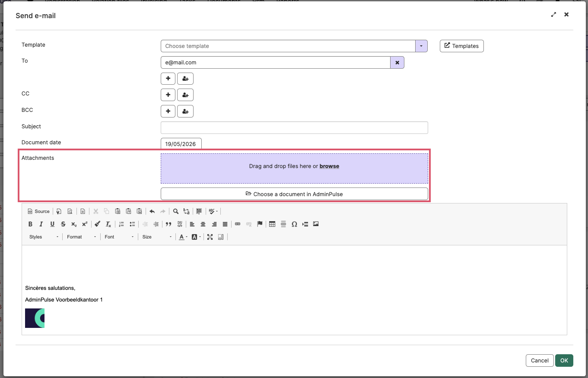Click Choose a document in AdminPulse
This screenshot has height=378, width=588.
(294, 194)
